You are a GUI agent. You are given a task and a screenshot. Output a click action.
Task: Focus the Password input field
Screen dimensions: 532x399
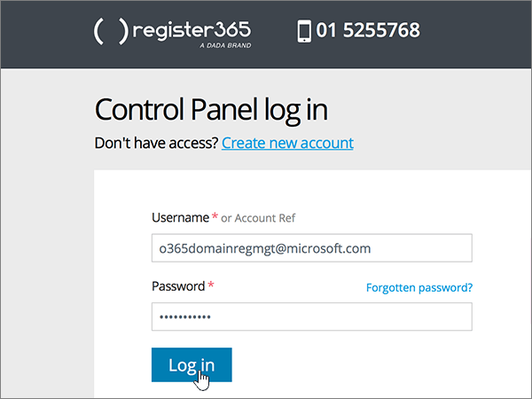[x=312, y=317]
